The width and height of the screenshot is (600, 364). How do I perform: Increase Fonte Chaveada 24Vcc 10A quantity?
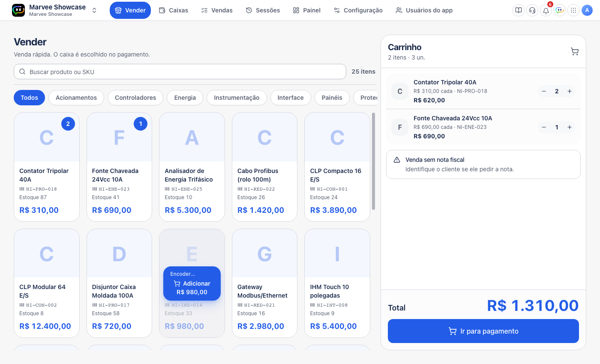570,127
